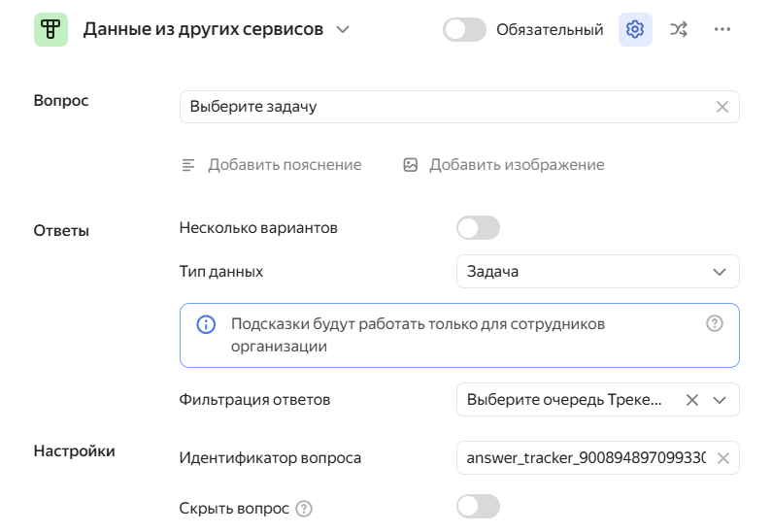The image size is (771, 532).
Task: Clear the question text with X icon
Action: [x=721, y=107]
